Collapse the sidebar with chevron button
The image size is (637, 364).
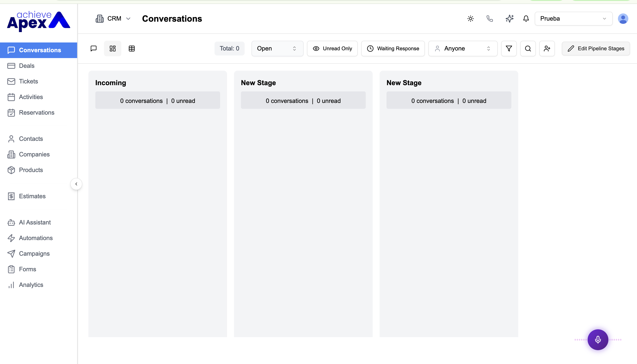click(76, 184)
